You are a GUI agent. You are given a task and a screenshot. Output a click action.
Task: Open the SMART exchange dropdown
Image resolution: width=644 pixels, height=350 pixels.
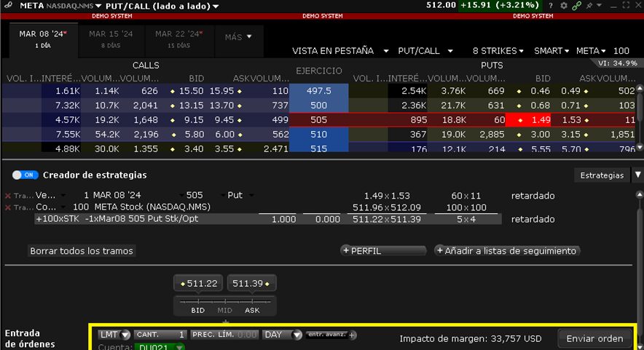coord(551,51)
